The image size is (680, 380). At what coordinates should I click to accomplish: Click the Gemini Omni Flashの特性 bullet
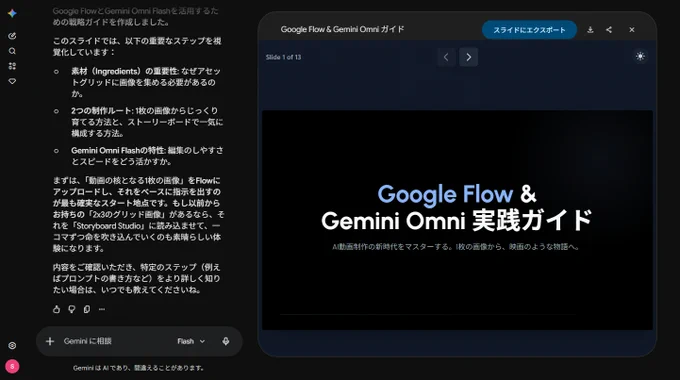coord(147,156)
